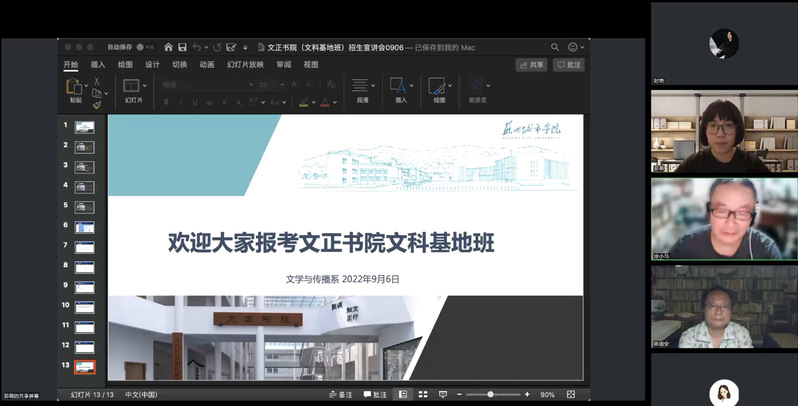Click the Home icon in title bar
Image resolution: width=798 pixels, height=406 pixels.
(x=168, y=47)
